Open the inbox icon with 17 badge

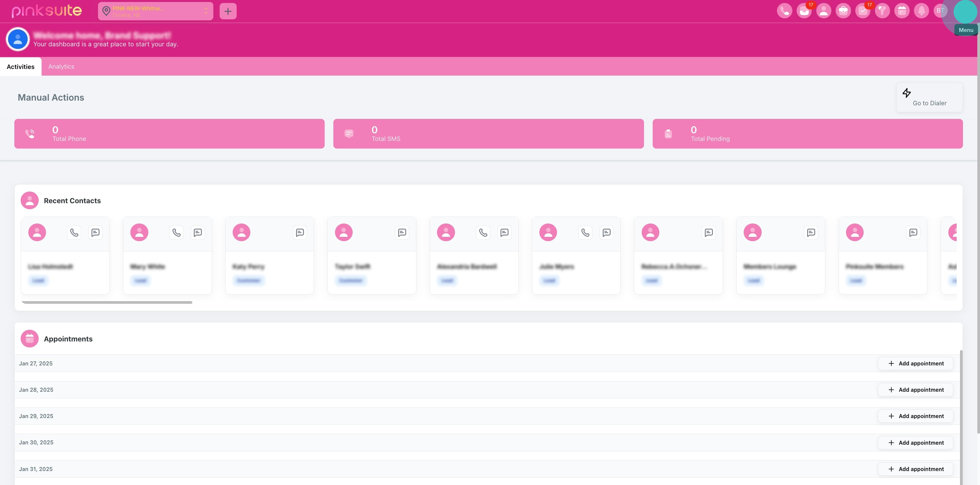click(x=804, y=11)
